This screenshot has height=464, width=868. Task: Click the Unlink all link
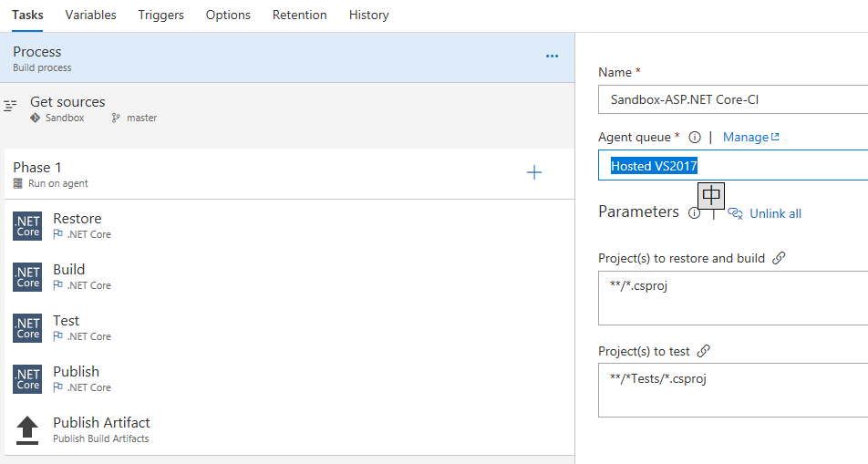coord(774,213)
